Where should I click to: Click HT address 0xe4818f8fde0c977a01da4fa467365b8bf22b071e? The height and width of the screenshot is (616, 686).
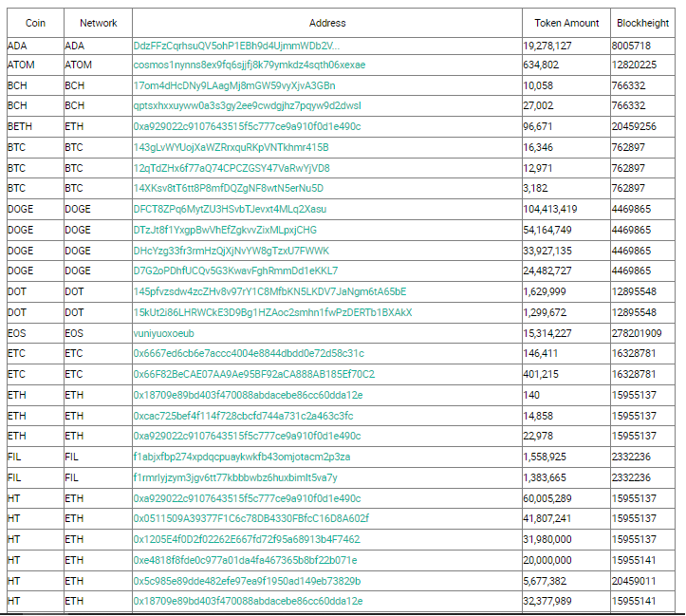246,560
